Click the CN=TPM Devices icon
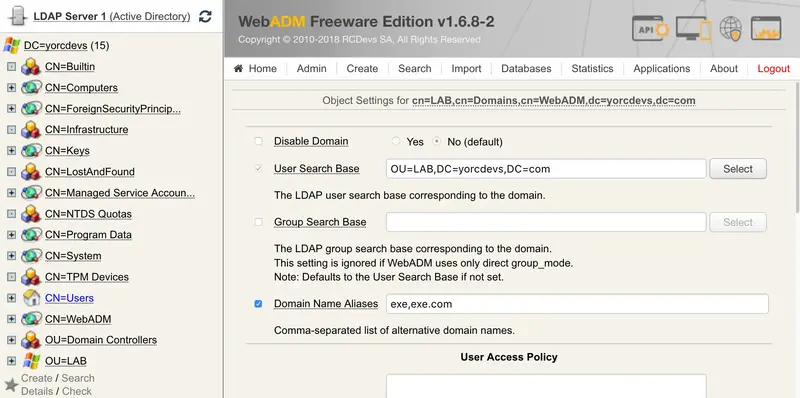This screenshot has width=800, height=398. (x=31, y=277)
